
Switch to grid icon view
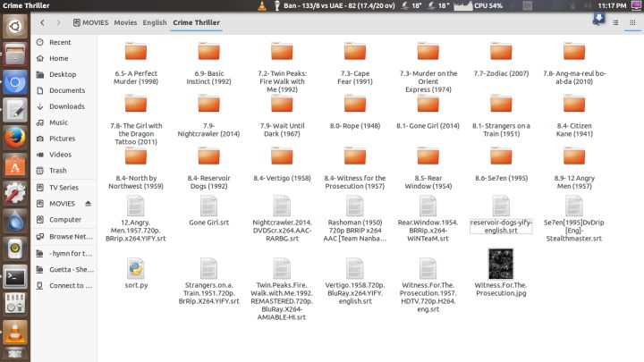pos(632,21)
